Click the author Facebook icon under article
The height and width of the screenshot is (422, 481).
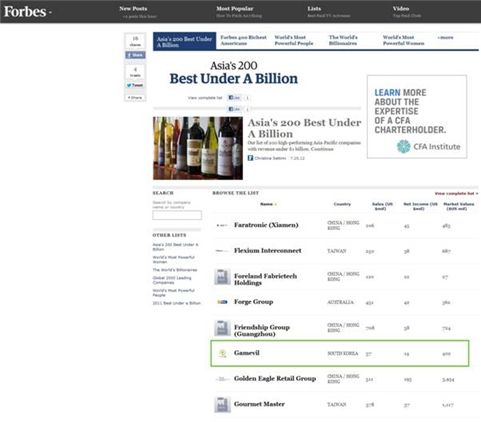click(250, 158)
